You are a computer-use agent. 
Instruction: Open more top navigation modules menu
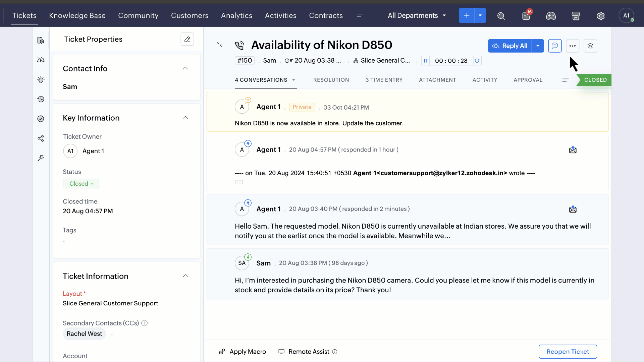(360, 16)
